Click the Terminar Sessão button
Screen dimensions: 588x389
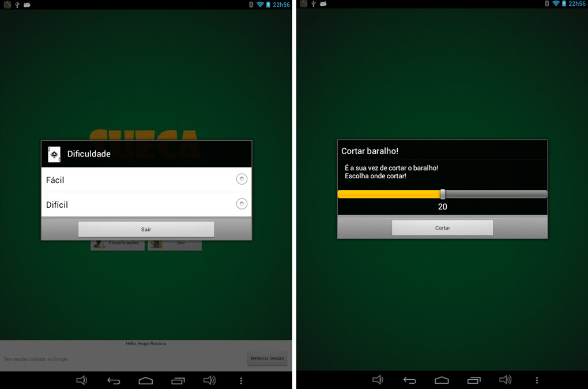267,358
